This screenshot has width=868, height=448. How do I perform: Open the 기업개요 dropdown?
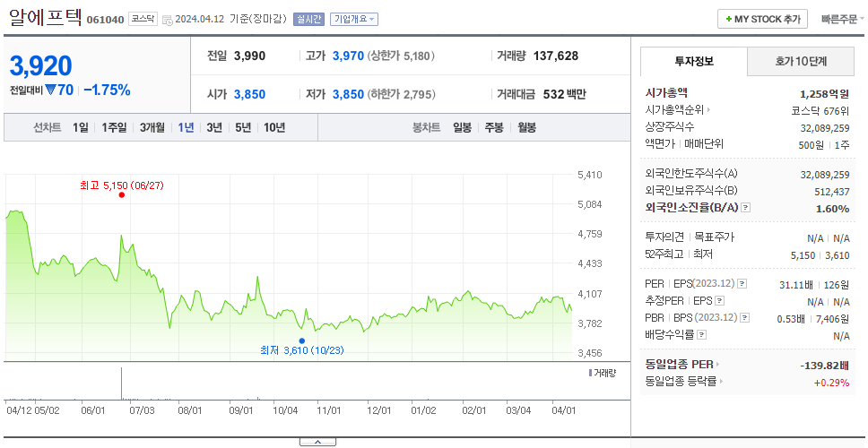354,20
